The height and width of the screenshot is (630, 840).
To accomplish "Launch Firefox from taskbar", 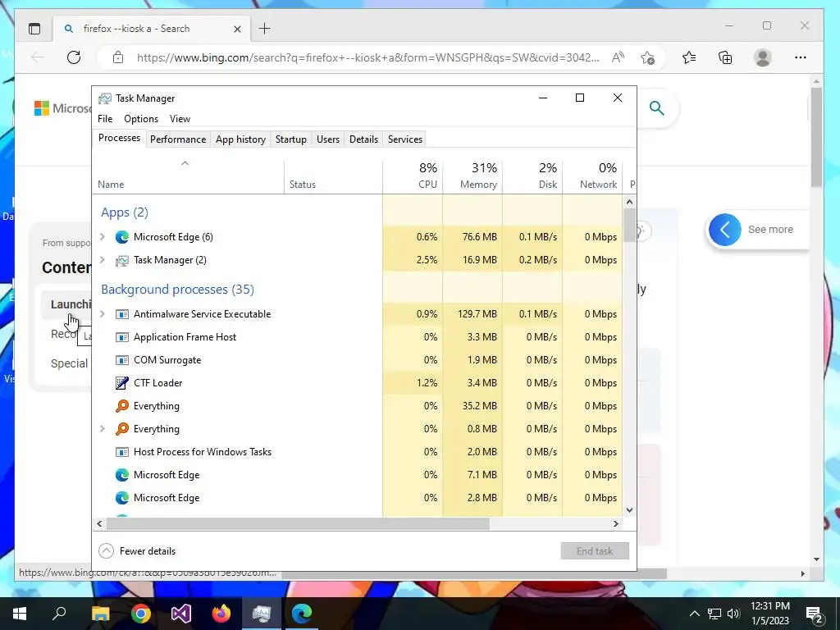I will click(x=221, y=614).
